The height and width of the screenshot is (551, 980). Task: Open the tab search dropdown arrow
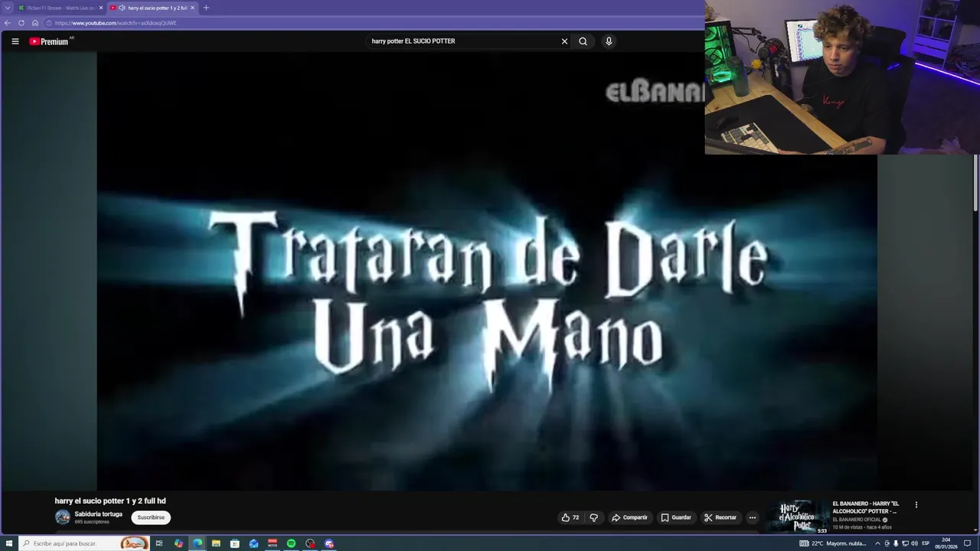pos(8,8)
